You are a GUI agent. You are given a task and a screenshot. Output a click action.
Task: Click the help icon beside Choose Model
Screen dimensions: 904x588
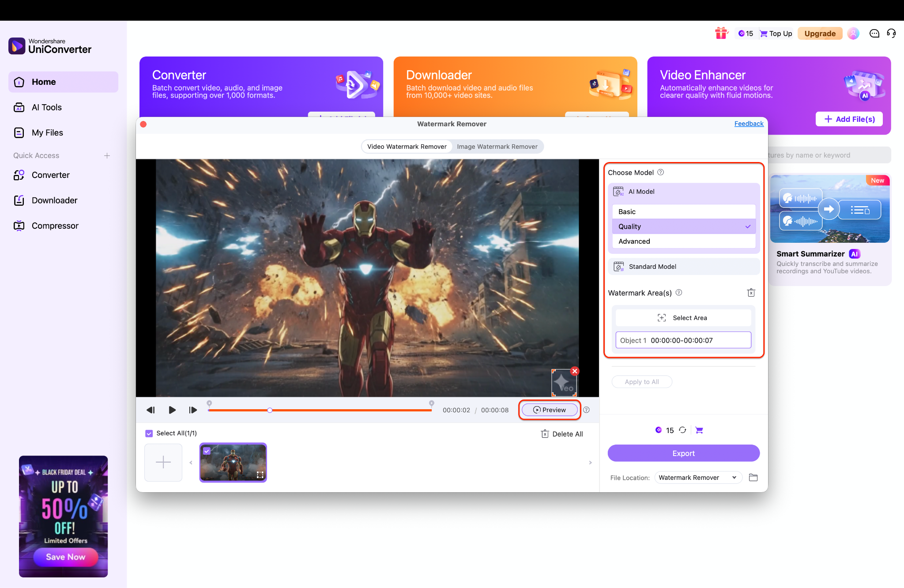[x=660, y=173]
